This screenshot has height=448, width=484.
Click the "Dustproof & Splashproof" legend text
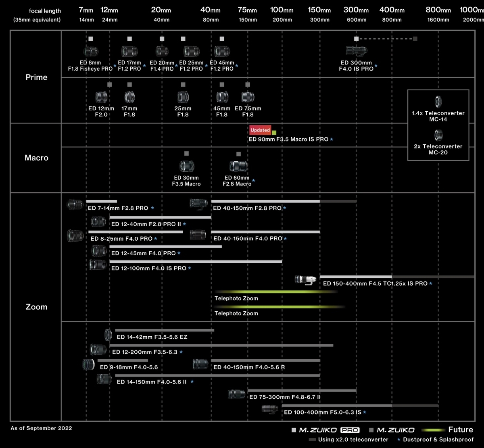coord(438,440)
